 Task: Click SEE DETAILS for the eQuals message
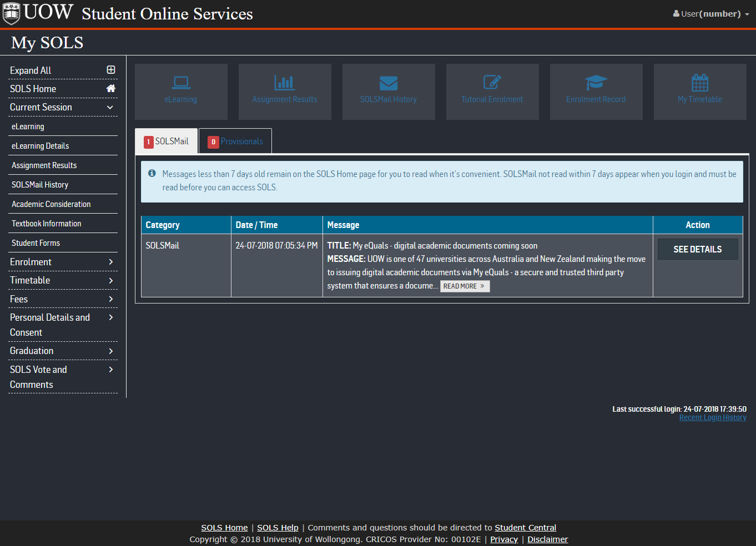(698, 249)
